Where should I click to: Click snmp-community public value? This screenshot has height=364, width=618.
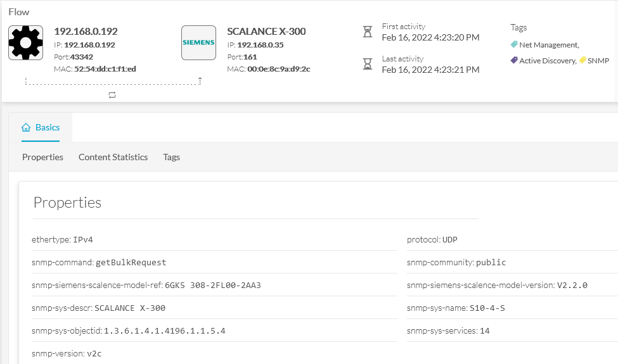pyautogui.click(x=491, y=263)
